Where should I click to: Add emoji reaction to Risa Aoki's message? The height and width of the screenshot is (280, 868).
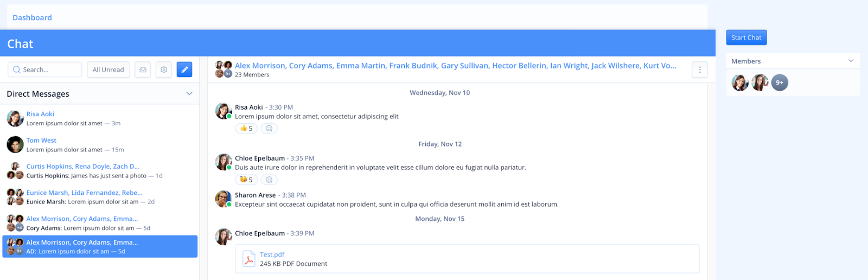pyautogui.click(x=269, y=129)
